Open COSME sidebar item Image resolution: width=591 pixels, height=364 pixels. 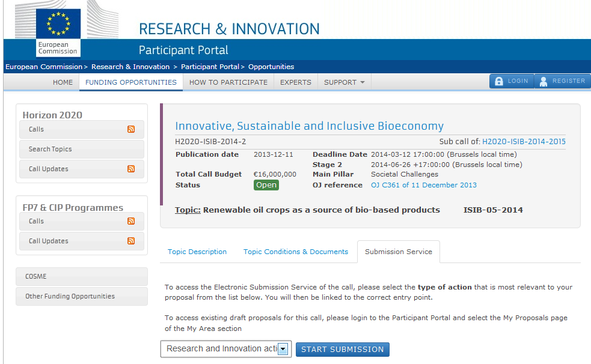tap(81, 276)
